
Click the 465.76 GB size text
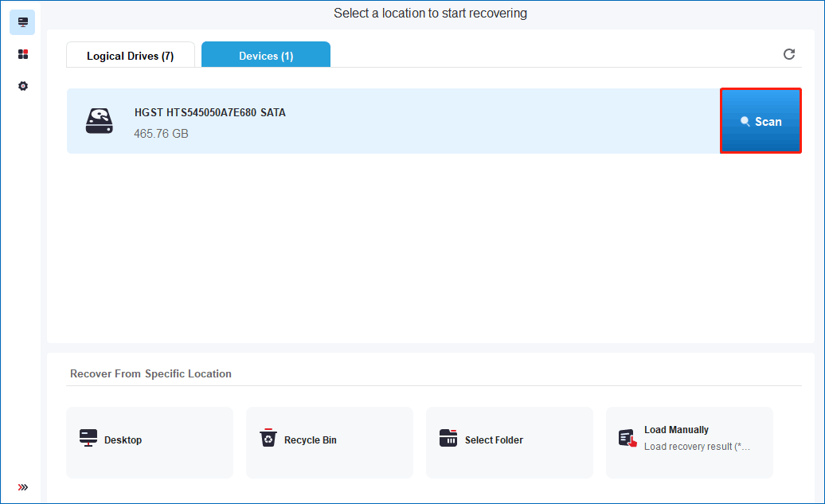click(161, 134)
